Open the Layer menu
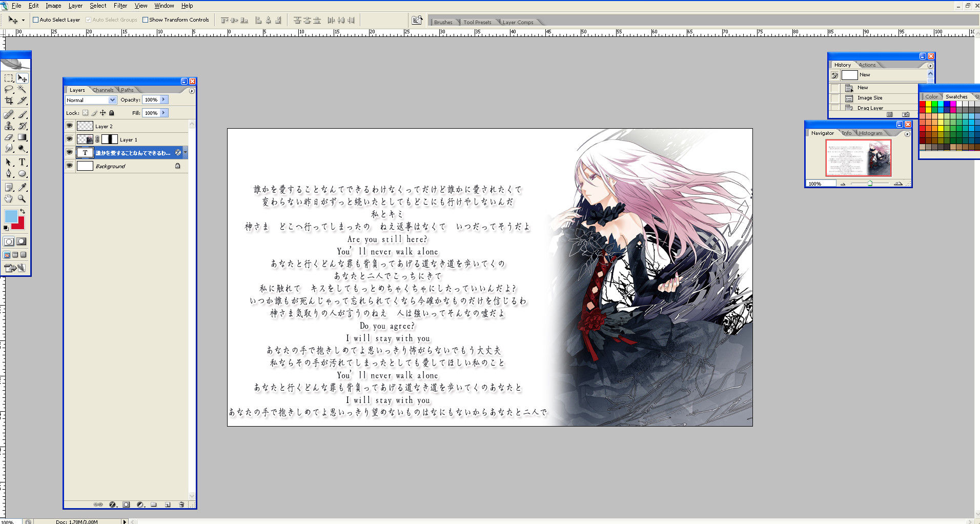This screenshot has width=980, height=524. pos(75,6)
